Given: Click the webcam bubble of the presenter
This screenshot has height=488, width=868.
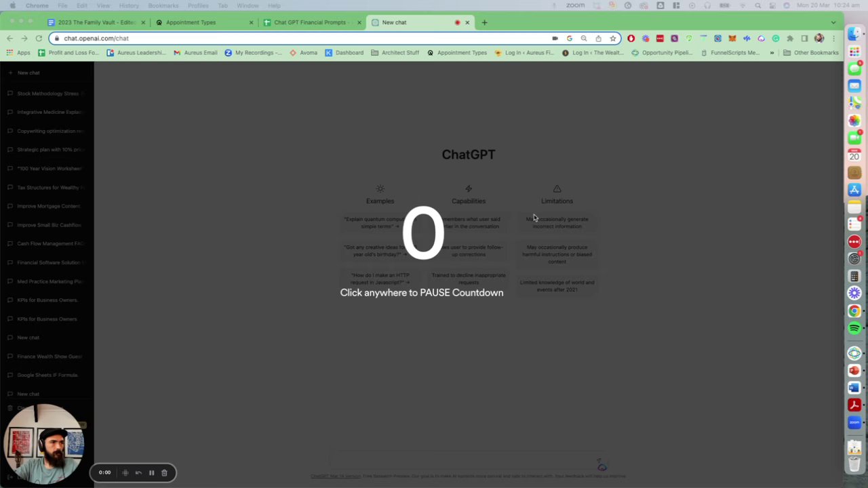Looking at the screenshot, I should pos(45,444).
